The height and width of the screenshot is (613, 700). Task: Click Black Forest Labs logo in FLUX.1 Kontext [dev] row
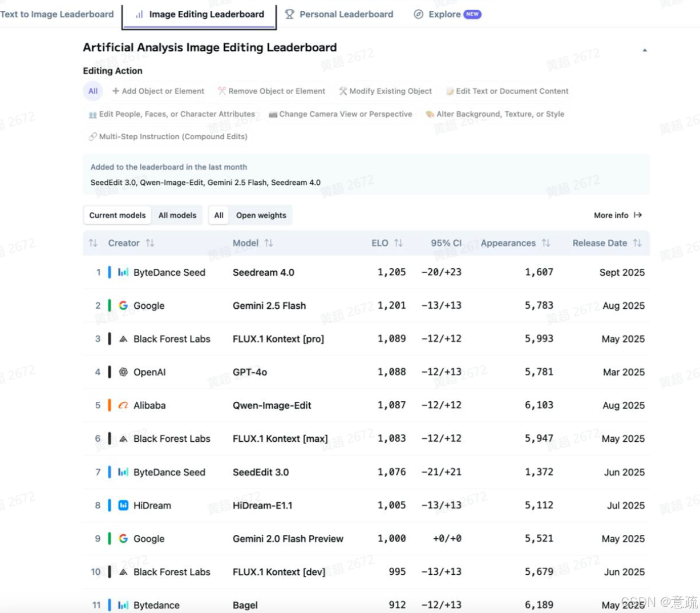tap(123, 572)
